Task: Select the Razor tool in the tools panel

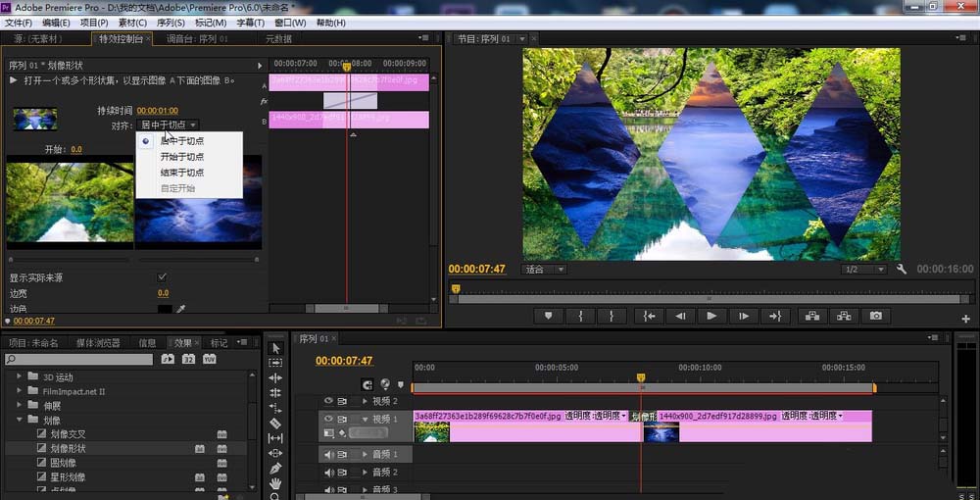Action: pyautogui.click(x=275, y=424)
